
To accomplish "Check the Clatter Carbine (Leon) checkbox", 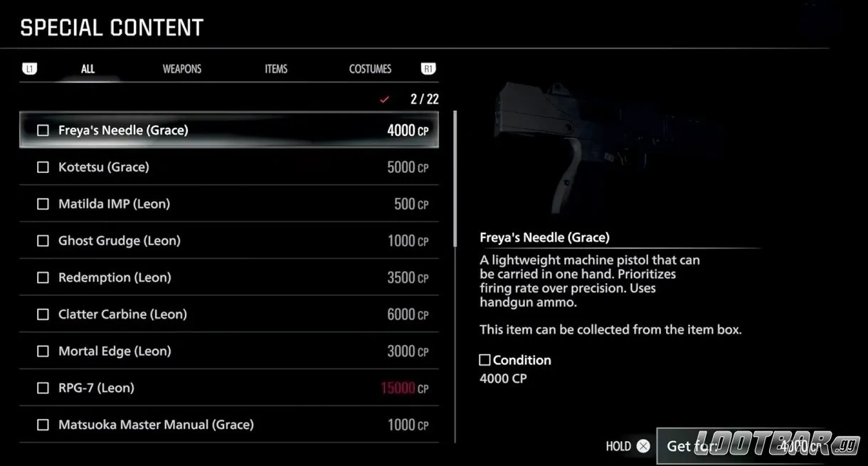I will (43, 314).
